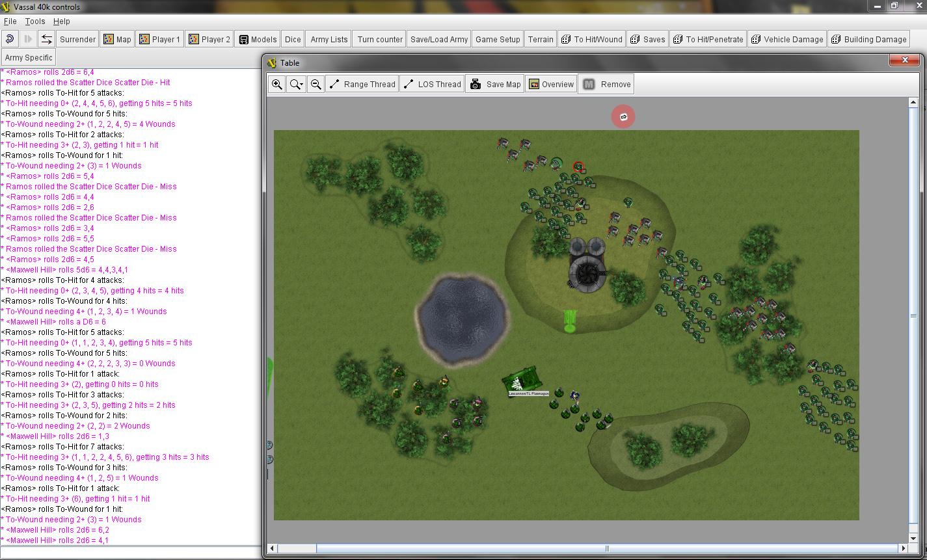
Task: Open the Army Specific menu
Action: [29, 57]
